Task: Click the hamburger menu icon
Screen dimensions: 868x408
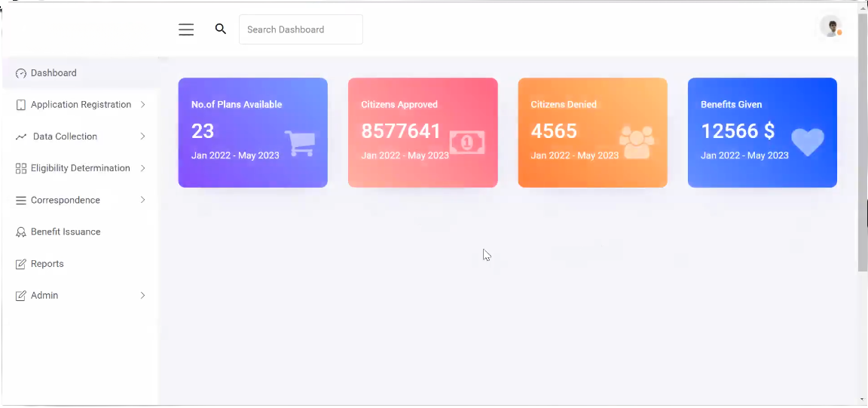Action: tap(186, 29)
